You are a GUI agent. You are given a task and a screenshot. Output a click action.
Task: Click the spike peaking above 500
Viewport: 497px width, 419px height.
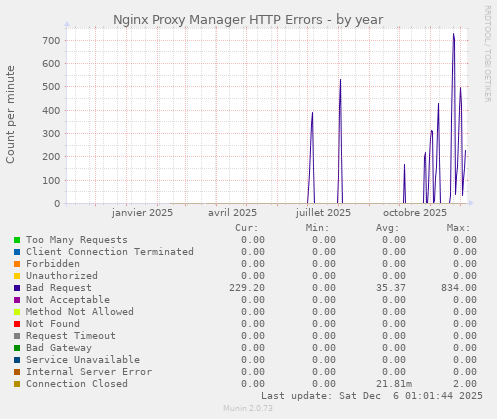(340, 80)
